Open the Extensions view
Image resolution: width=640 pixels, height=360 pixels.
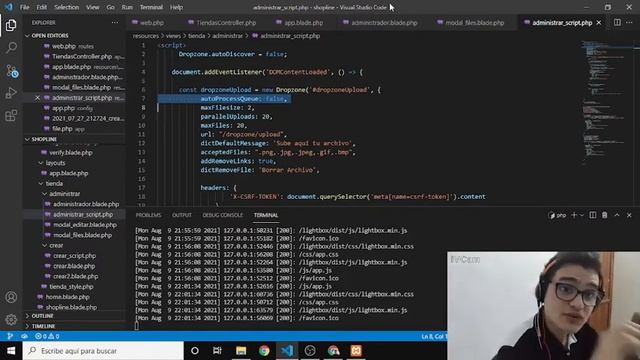[11, 116]
